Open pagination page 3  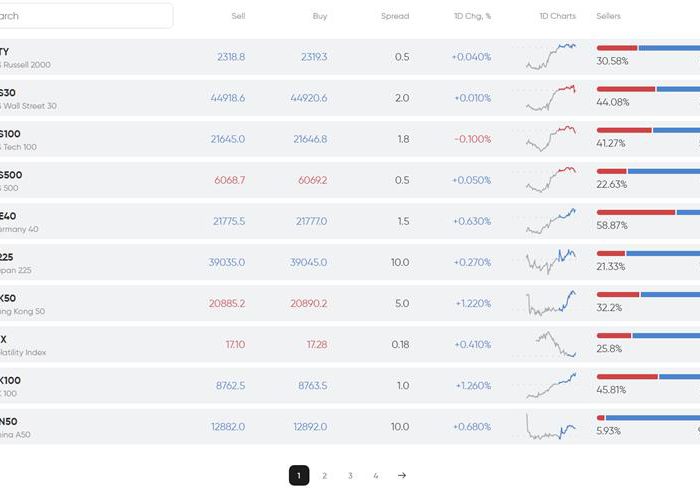tap(350, 476)
